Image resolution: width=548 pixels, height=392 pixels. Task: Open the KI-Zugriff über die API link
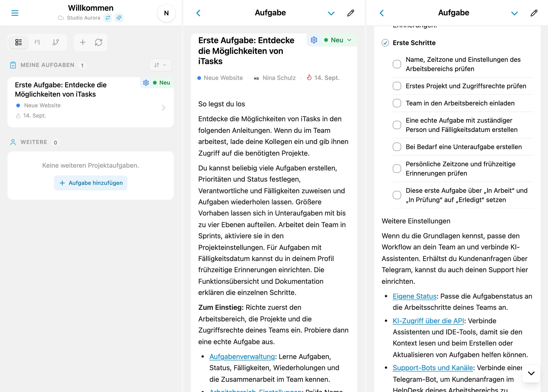pyautogui.click(x=428, y=321)
